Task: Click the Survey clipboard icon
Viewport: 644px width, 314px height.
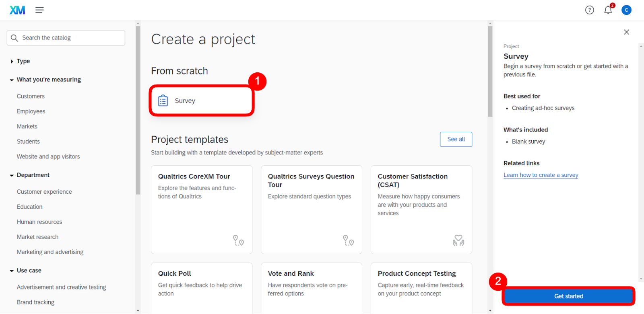Action: point(163,101)
